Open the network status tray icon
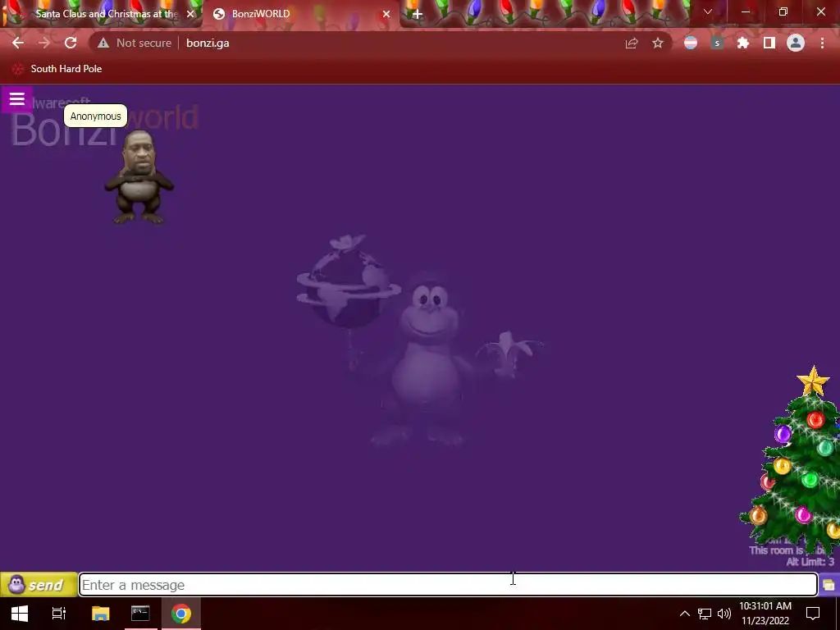Viewport: 840px width, 630px height. click(705, 614)
